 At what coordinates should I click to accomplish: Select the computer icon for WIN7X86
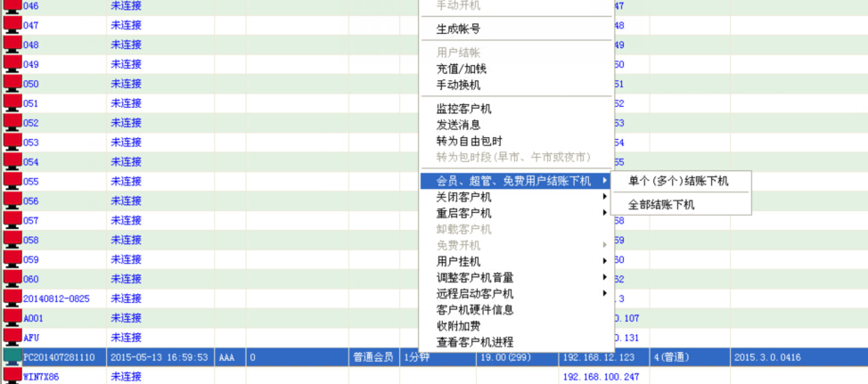(x=12, y=376)
